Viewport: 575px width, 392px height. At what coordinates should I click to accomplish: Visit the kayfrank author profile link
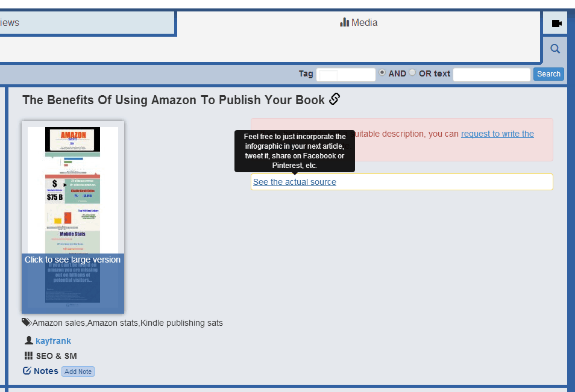[x=53, y=341]
